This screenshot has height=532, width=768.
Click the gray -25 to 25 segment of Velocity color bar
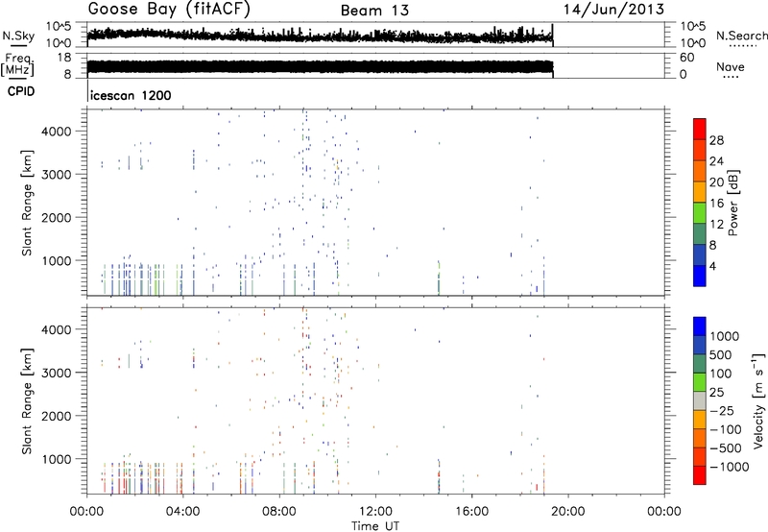pos(700,400)
